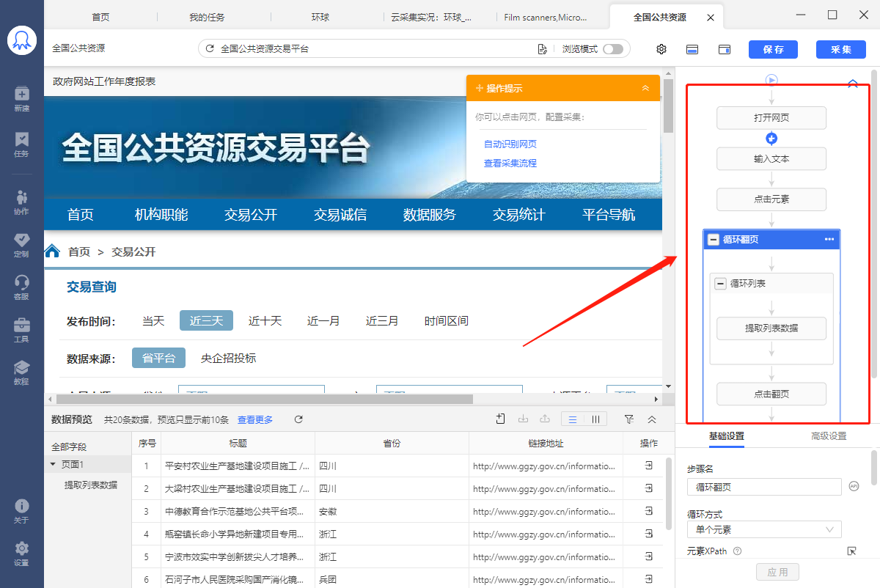Select the 点击翻页 workflow step
Viewport: 880px width, 588px height.
(x=771, y=394)
